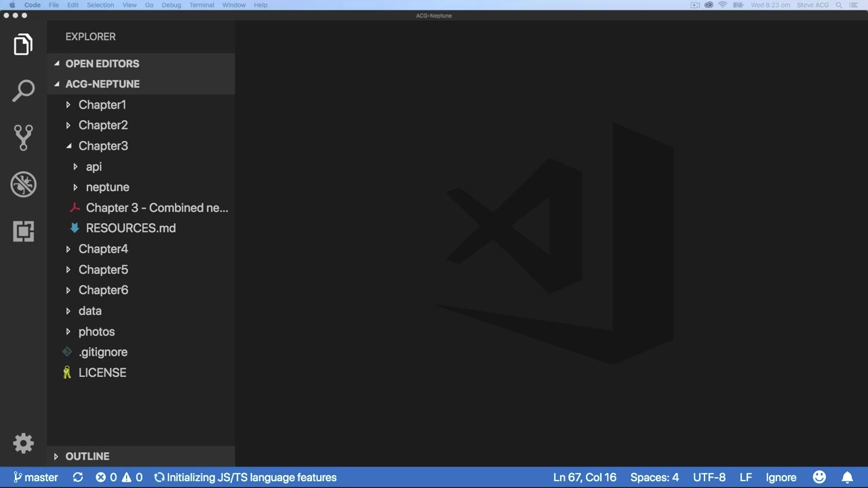Click the master branch indicator
868x488 pixels.
pyautogui.click(x=36, y=477)
